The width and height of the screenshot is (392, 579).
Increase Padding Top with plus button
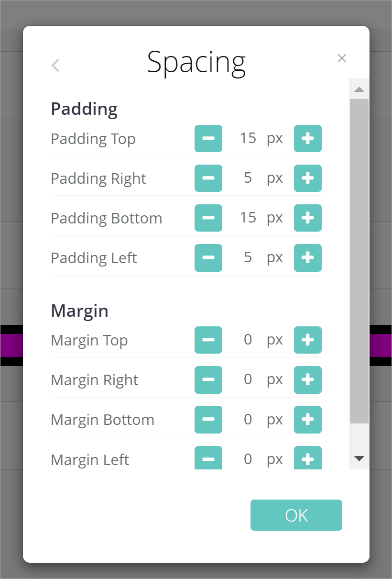coord(308,139)
